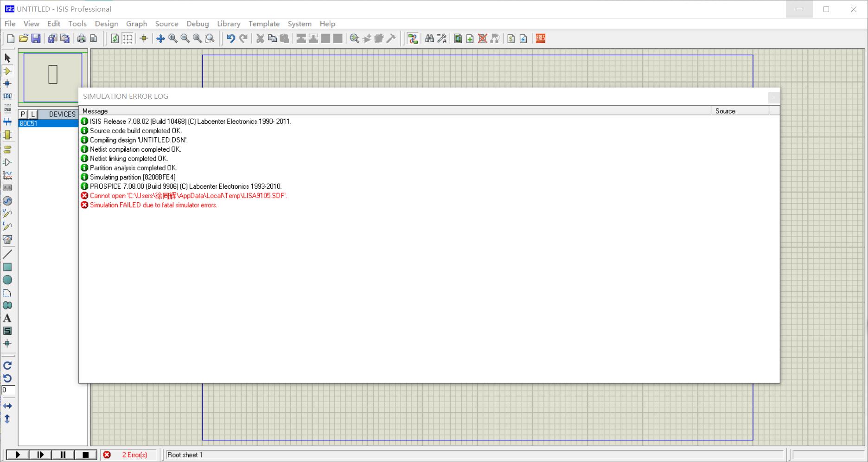Select the Terminals mode
The width and height of the screenshot is (868, 462).
[x=7, y=149]
